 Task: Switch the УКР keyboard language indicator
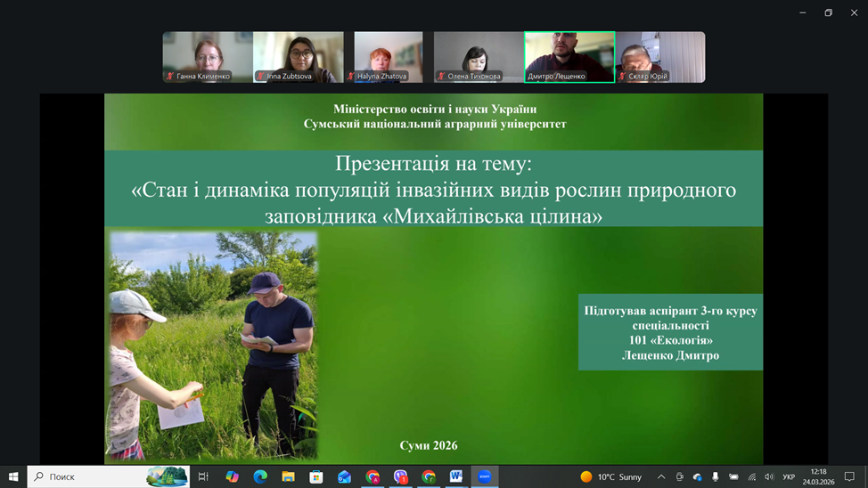click(789, 476)
